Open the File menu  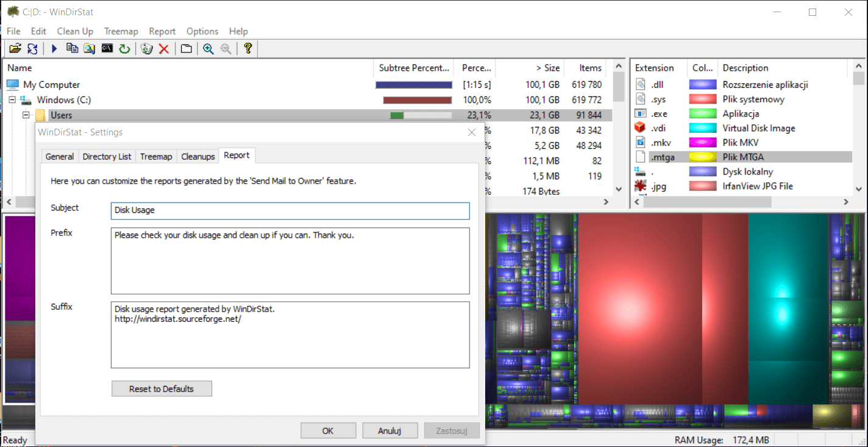(x=13, y=31)
